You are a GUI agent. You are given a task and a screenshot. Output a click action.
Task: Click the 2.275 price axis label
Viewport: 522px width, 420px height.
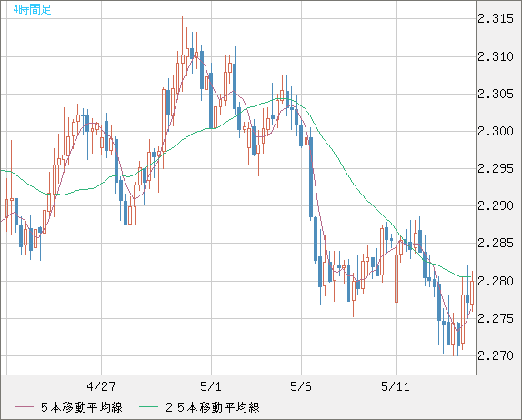[496, 318]
